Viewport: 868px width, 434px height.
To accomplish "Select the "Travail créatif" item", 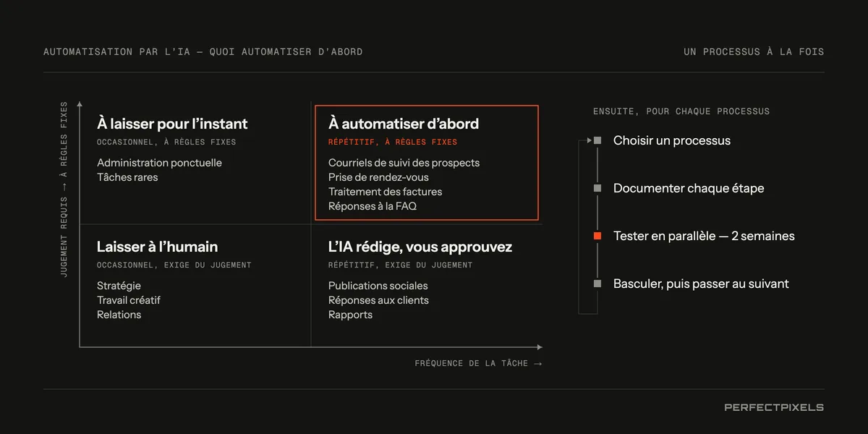I will tap(129, 300).
